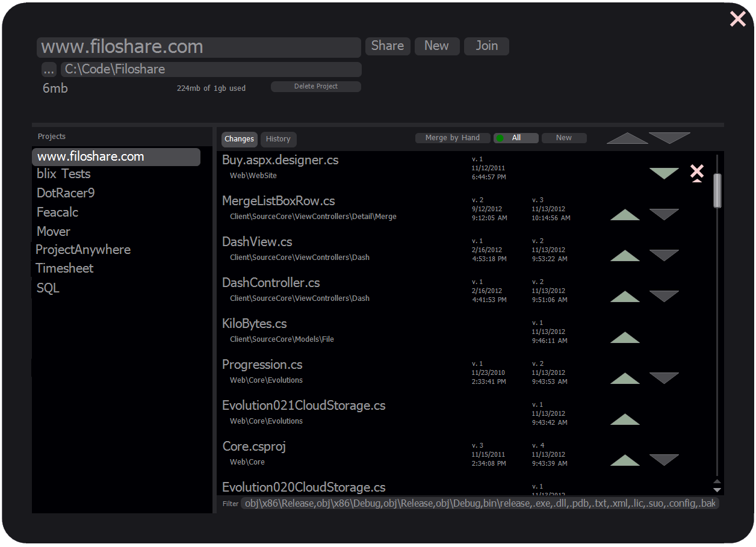Viewport: 756px width, 547px height.
Task: Click the Buy.aspx.designer.cs file name
Action: pos(280,160)
